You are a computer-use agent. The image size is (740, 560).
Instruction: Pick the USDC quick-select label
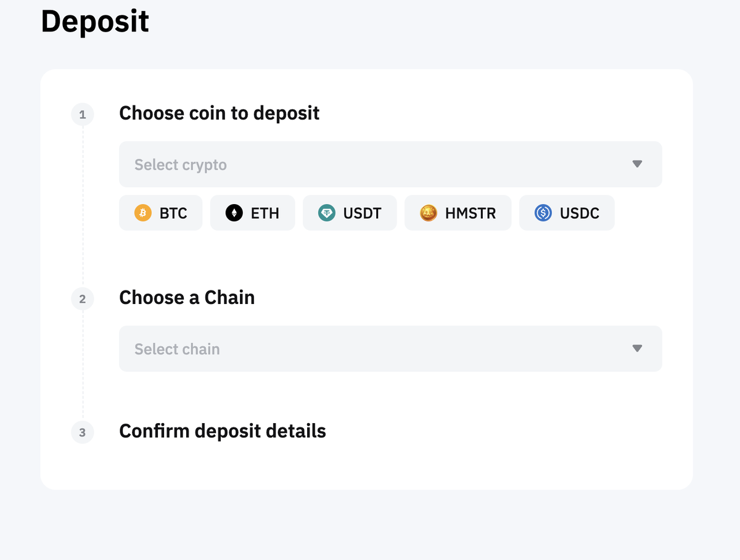580,213
